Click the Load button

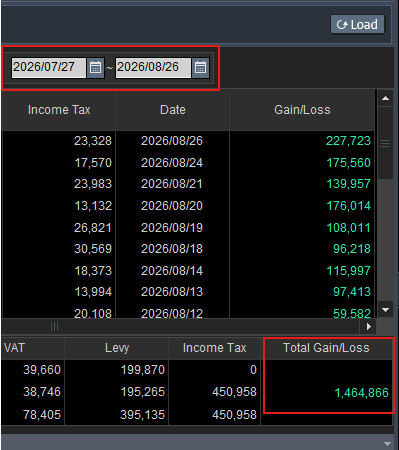tap(357, 24)
